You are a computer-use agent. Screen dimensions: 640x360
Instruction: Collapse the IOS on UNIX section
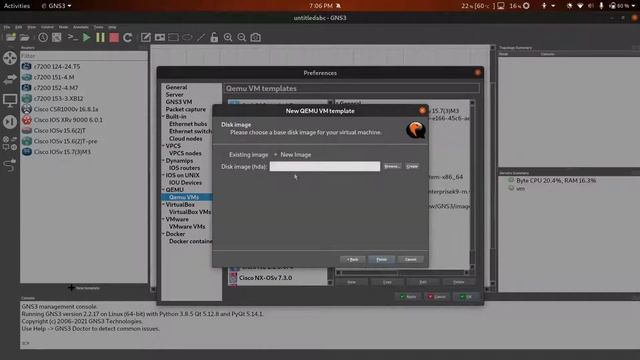[163, 175]
